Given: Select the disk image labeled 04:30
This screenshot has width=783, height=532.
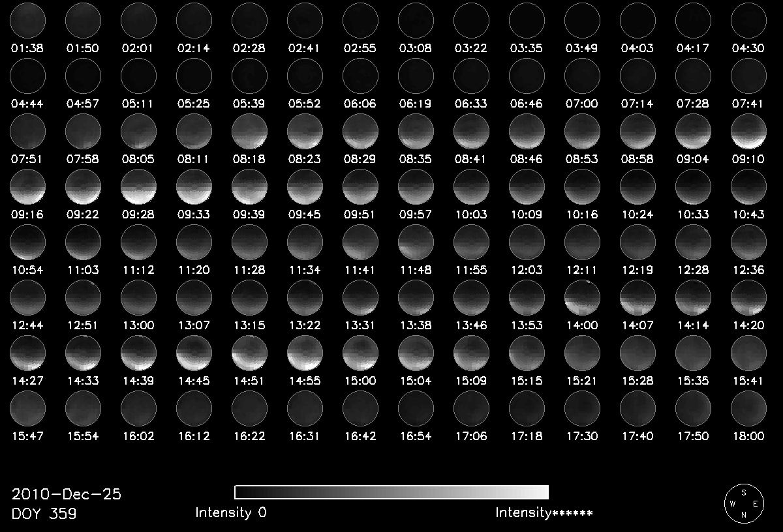Looking at the screenshot, I should click(x=748, y=20).
